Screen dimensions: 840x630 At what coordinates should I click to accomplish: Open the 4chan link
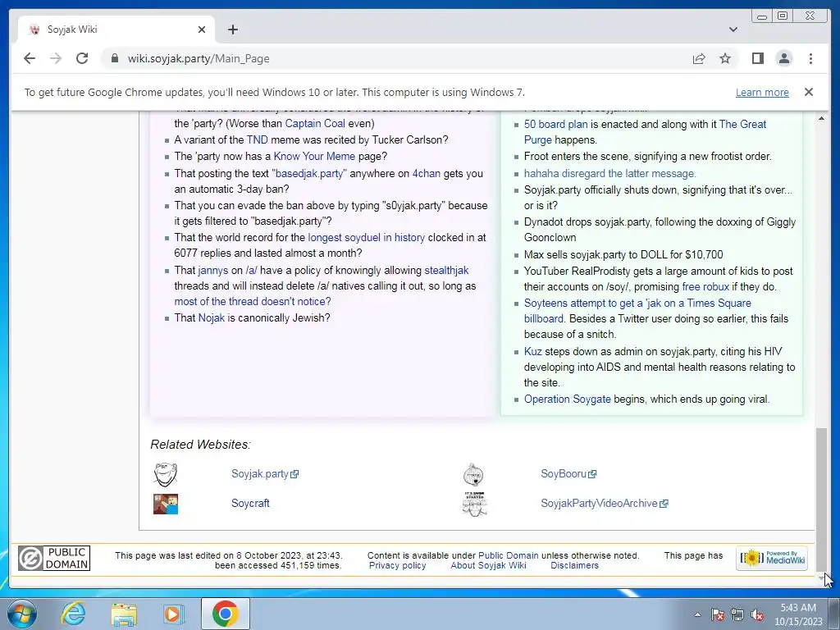tap(427, 174)
